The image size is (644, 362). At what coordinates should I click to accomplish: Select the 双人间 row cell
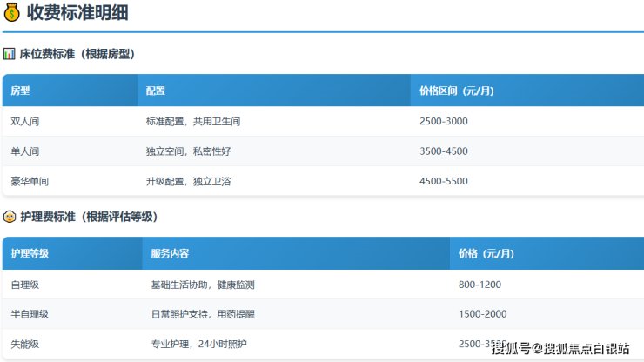25,121
